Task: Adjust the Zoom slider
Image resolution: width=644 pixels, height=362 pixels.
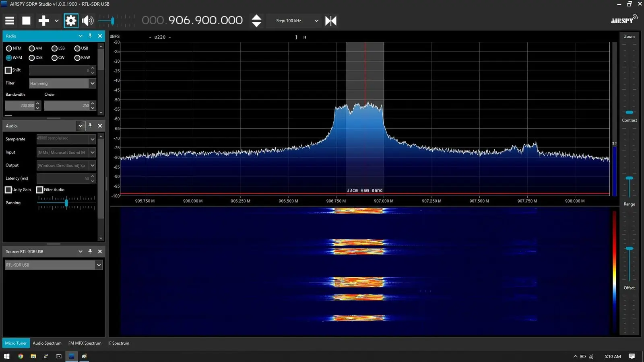Action: (x=630, y=112)
